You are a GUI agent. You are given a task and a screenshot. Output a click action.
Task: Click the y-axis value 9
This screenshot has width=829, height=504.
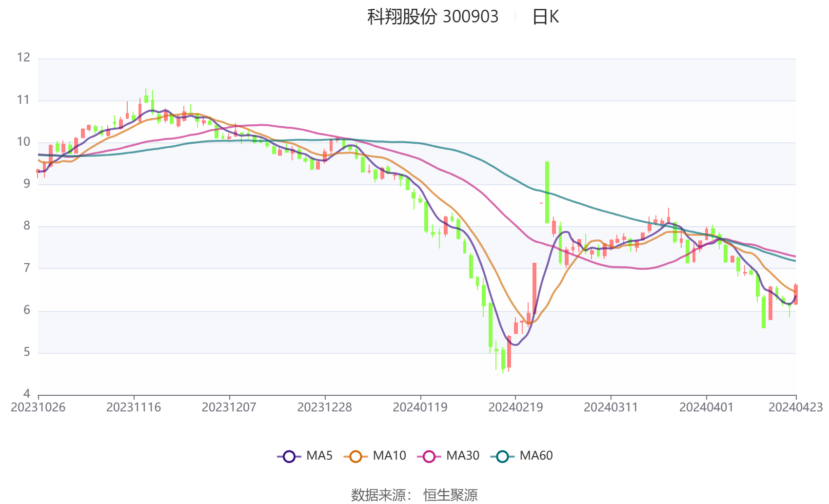click(x=27, y=184)
